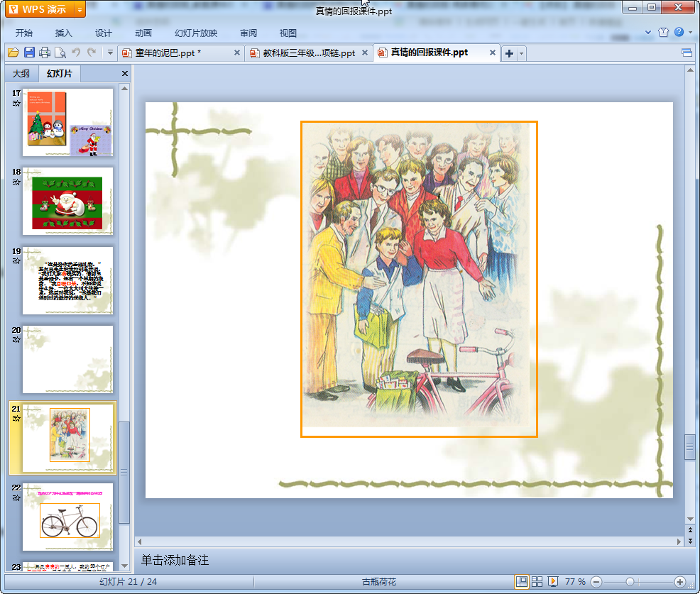Redo the last action
The width and height of the screenshot is (700, 594).
tap(92, 53)
